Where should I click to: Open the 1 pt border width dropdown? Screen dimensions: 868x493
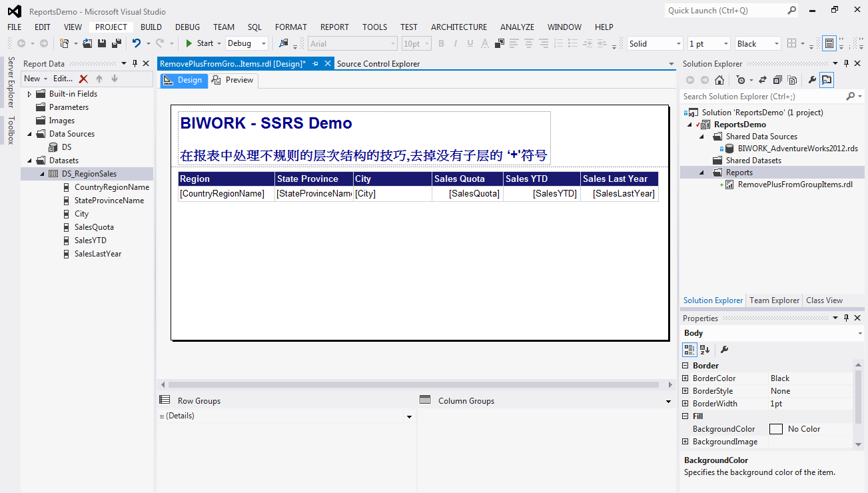pyautogui.click(x=725, y=44)
